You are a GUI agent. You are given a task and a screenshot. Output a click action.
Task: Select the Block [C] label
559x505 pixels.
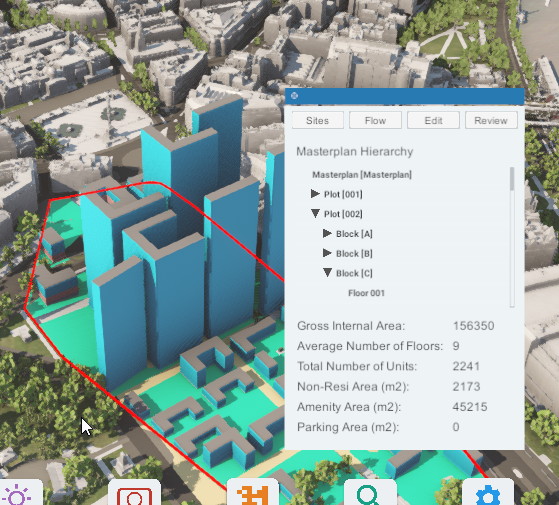point(354,273)
